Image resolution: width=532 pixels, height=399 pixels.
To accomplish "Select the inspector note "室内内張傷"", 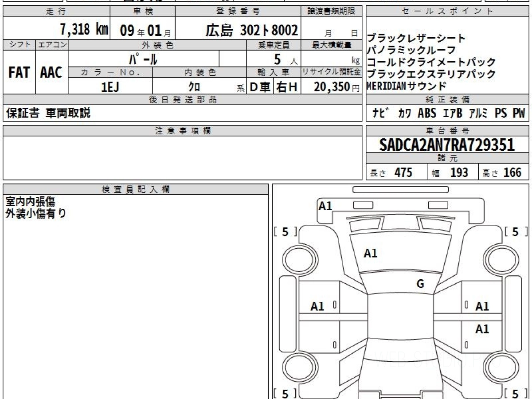I will tap(30, 202).
